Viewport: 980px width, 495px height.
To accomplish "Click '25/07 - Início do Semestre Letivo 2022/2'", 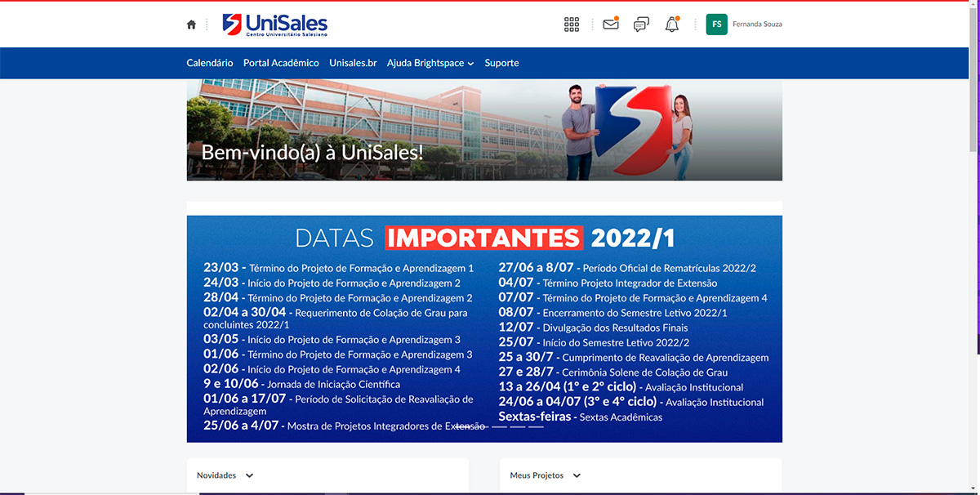I will pos(594,342).
